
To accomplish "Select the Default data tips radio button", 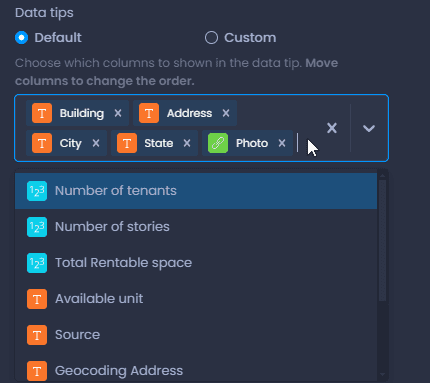I will click(x=22, y=38).
